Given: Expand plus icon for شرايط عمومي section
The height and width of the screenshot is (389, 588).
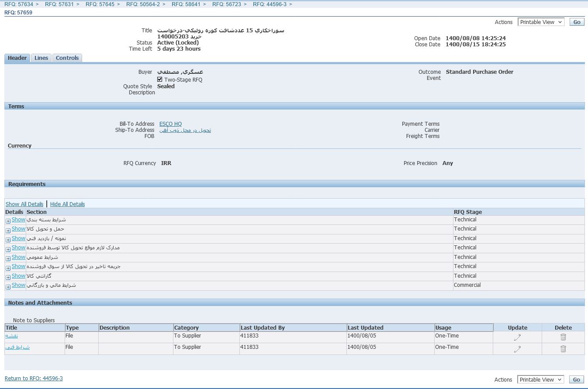Looking at the screenshot, I should 8,258.
